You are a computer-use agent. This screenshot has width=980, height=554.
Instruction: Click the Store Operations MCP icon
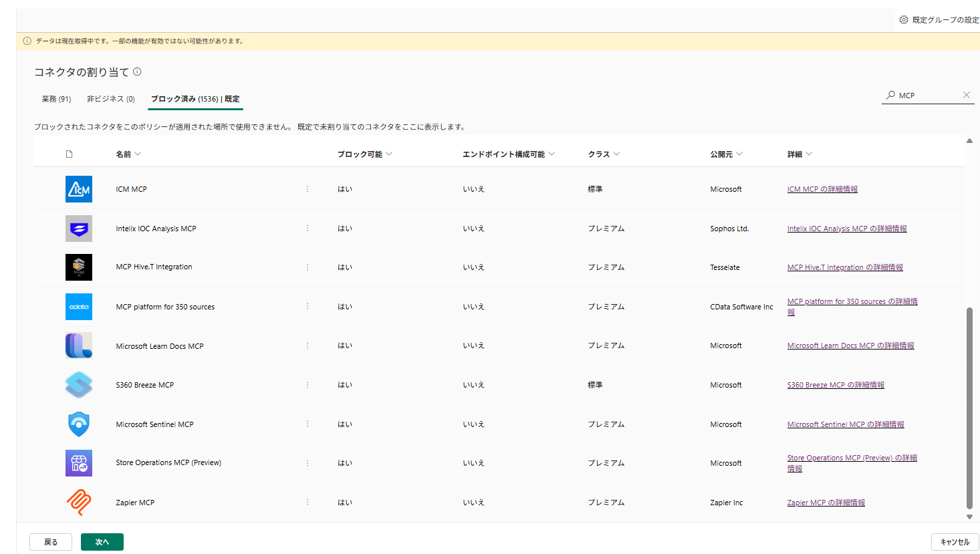79,463
